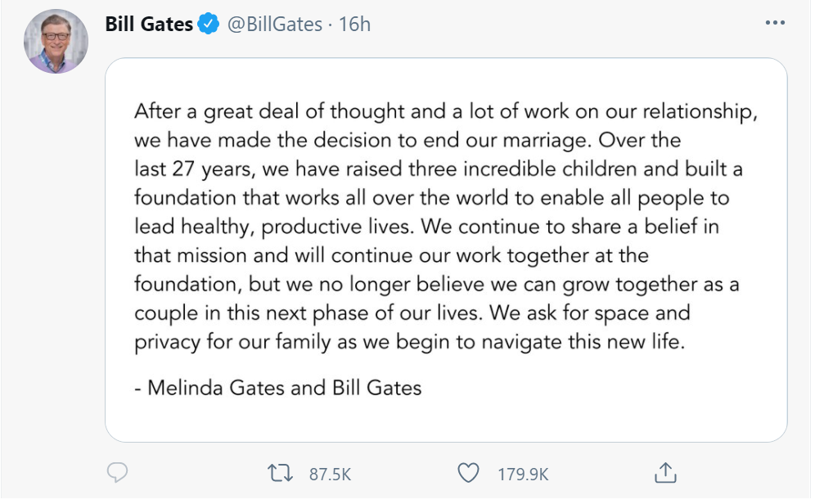The width and height of the screenshot is (815, 504).
Task: Click 'foundation that works all over the world' line
Action: point(432,199)
